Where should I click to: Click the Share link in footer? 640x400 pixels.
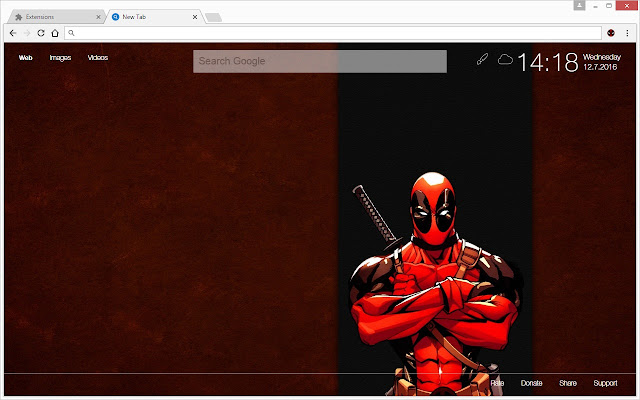tap(568, 383)
